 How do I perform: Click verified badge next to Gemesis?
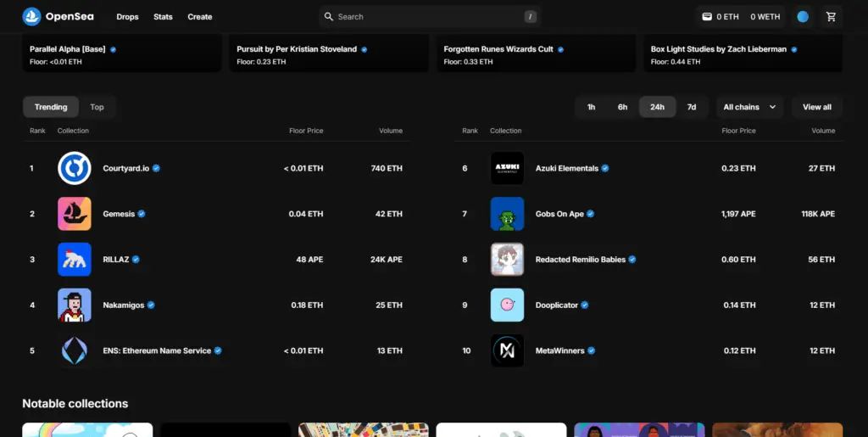point(142,214)
